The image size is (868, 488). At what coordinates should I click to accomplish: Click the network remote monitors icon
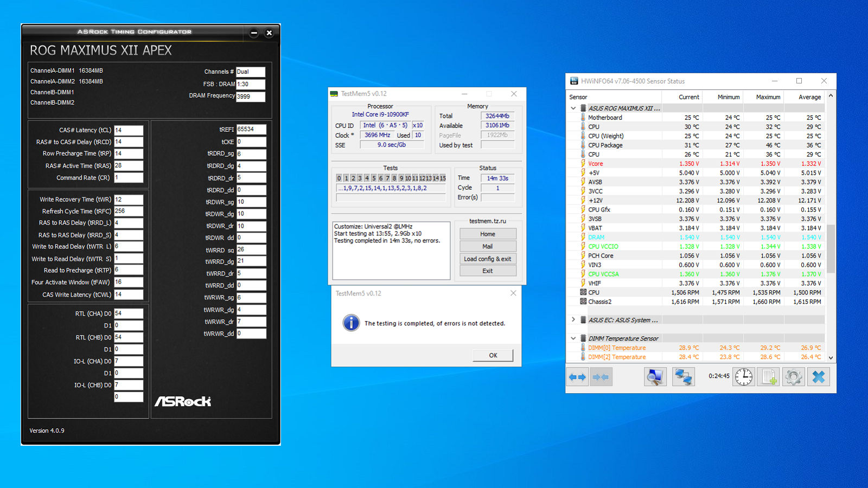coord(683,377)
